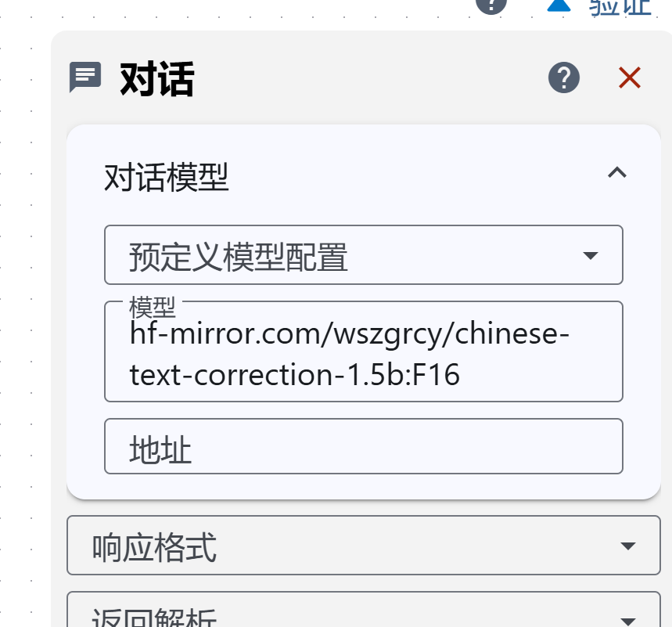Click the cut-off help icon at top
Image resolution: width=672 pixels, height=627 pixels.
[x=491, y=5]
